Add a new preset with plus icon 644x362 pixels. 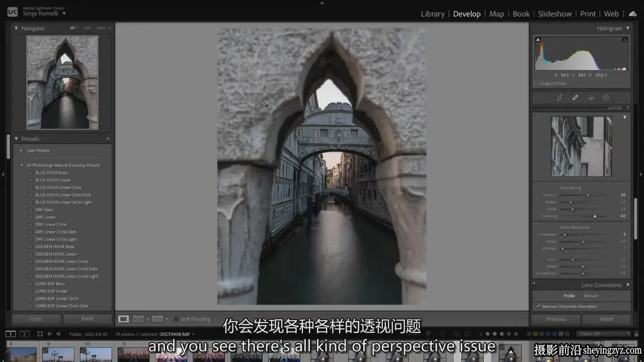(108, 139)
